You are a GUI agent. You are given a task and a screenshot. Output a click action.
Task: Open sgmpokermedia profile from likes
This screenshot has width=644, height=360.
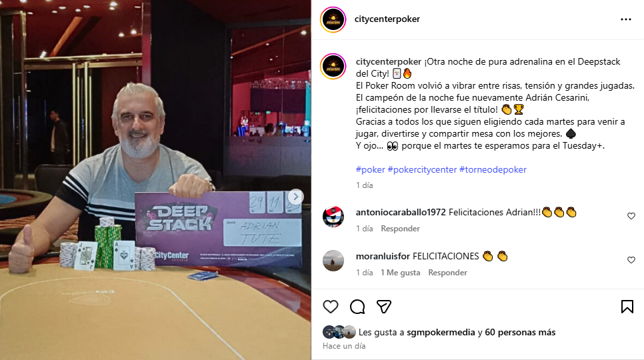click(441, 333)
